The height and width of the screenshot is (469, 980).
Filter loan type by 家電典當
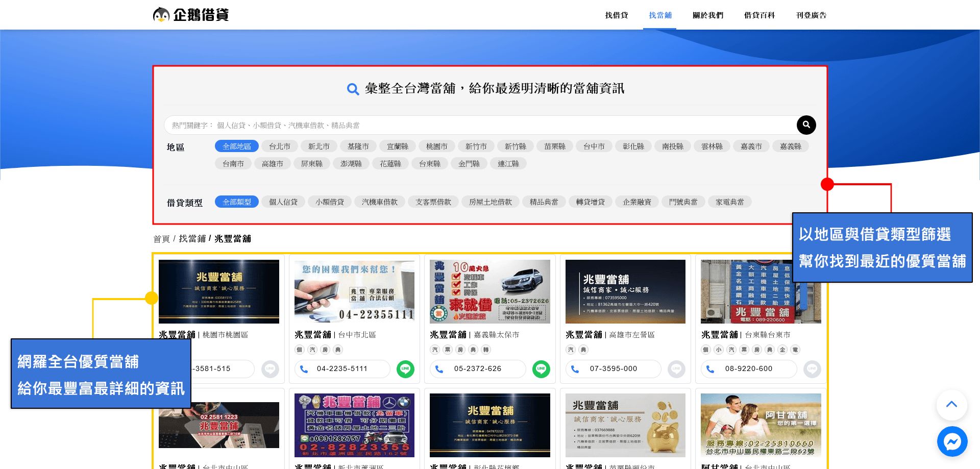[730, 202]
